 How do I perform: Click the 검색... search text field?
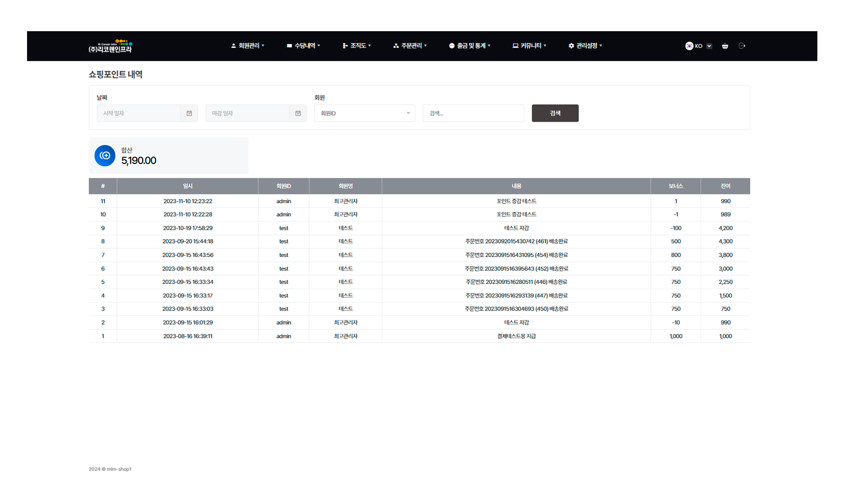click(473, 113)
